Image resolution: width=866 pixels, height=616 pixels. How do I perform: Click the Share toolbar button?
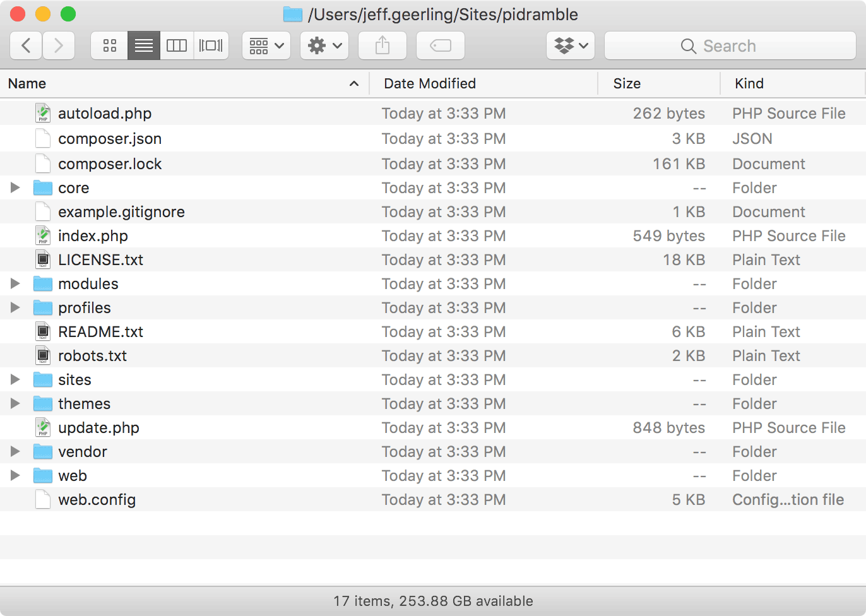(383, 45)
